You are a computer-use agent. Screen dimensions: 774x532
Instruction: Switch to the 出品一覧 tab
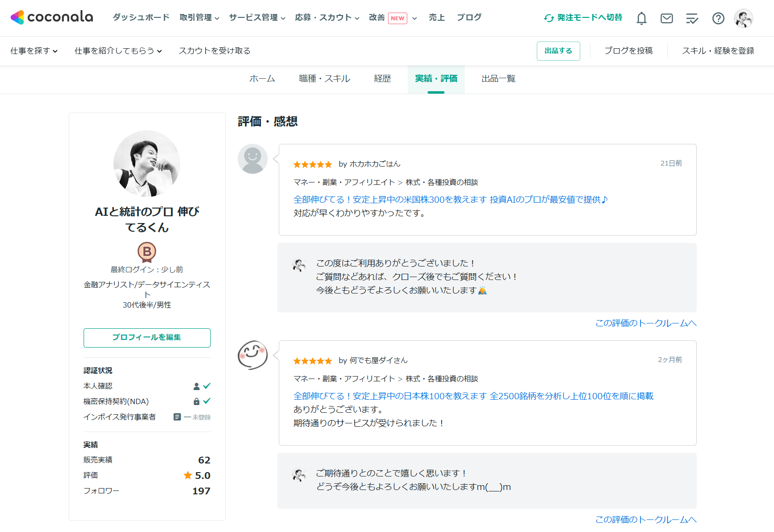click(x=497, y=78)
